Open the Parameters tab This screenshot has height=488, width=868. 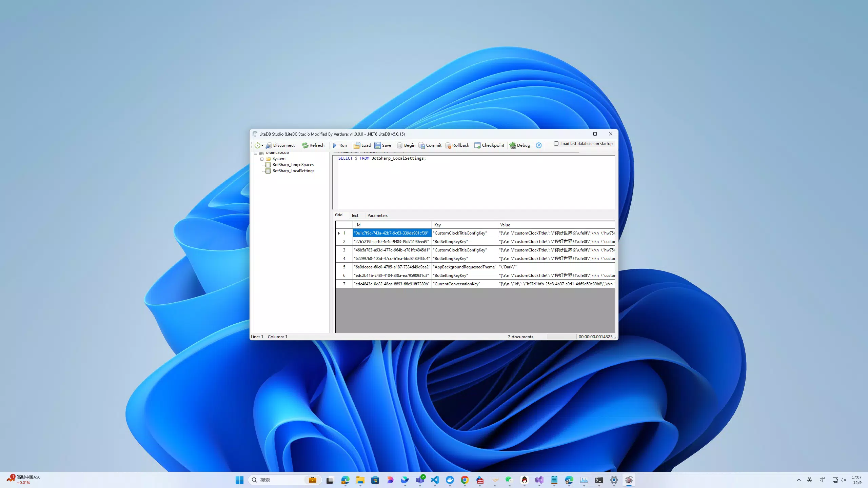tap(377, 216)
